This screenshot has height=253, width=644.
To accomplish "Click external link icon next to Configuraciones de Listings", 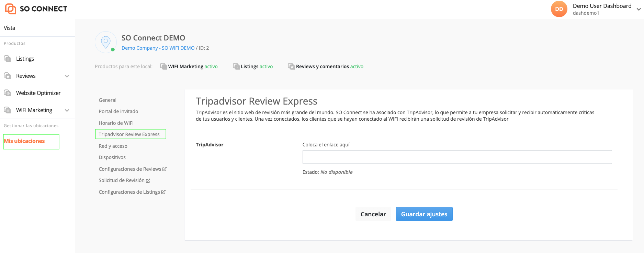I will click(x=163, y=192).
